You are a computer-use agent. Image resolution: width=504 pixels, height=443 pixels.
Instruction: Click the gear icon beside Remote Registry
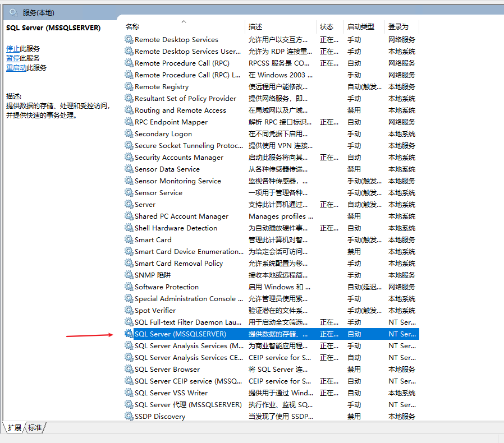[x=129, y=86]
